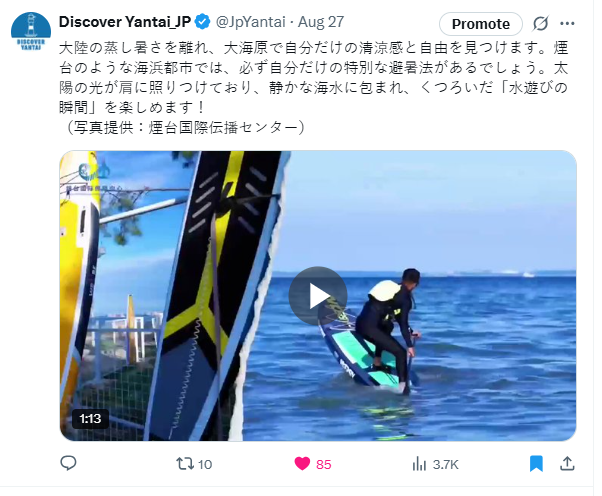Open the Discover Yantai lighthouse avatar
Image resolution: width=602 pixels, height=496 pixels.
[31, 31]
